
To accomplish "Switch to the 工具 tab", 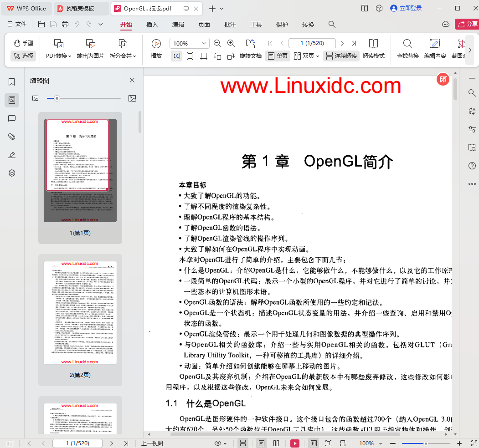I will pyautogui.click(x=256, y=25).
